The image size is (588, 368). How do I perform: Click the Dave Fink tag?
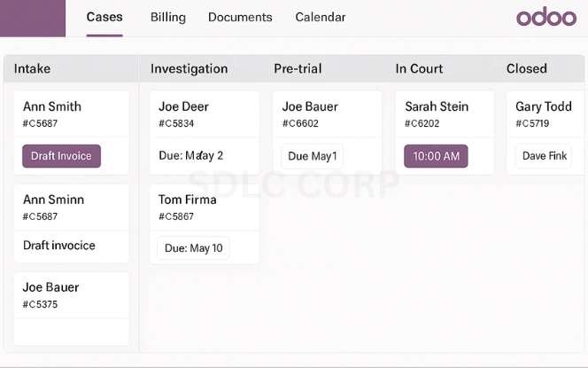544,156
